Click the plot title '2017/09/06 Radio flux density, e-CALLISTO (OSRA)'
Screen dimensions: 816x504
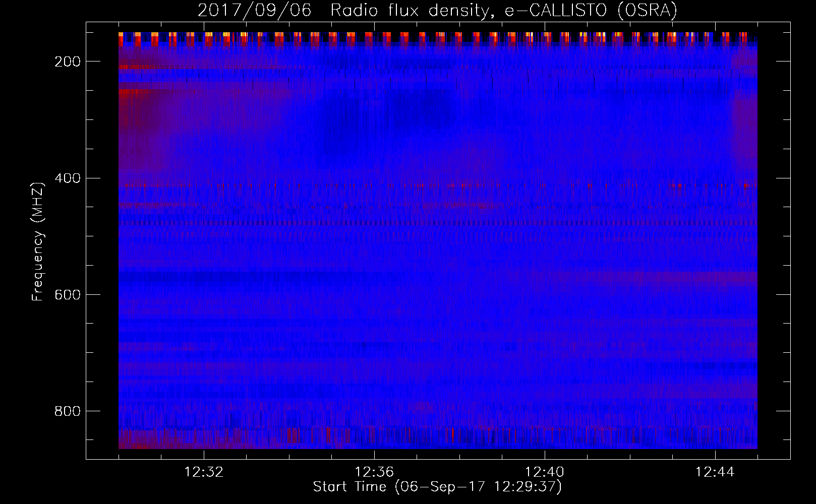437,11
